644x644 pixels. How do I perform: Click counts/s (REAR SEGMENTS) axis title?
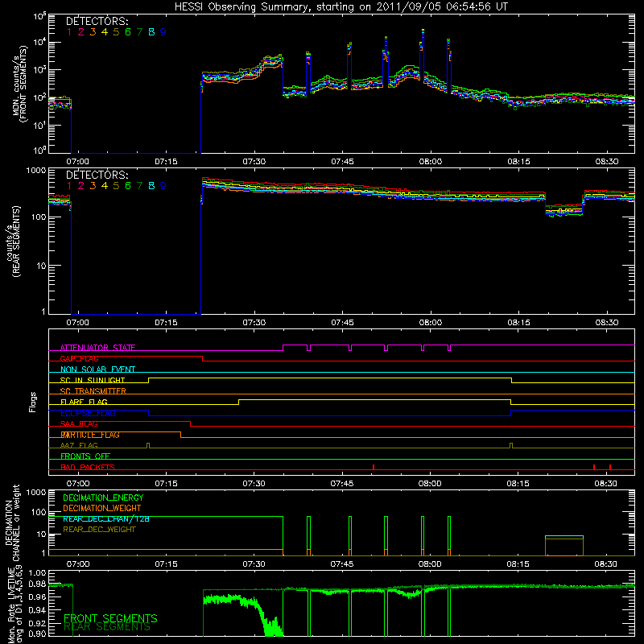[13, 242]
